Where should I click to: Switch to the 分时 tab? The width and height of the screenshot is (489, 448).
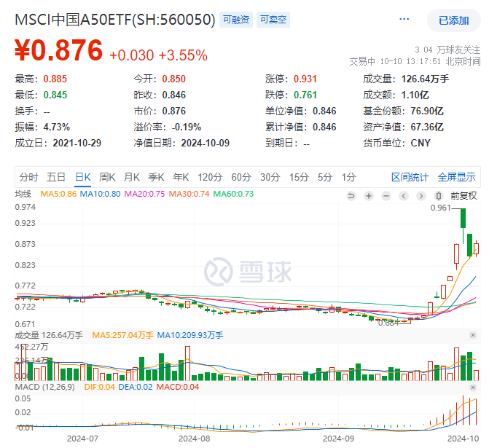(x=28, y=177)
